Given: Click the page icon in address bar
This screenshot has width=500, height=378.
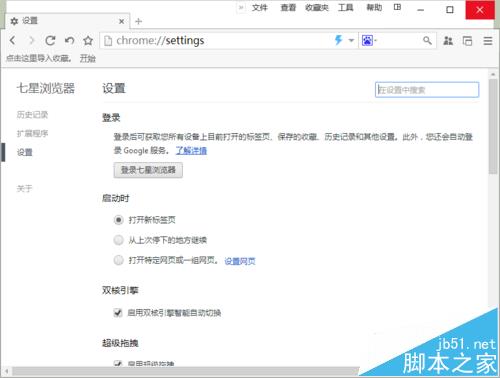Looking at the screenshot, I should [108, 41].
